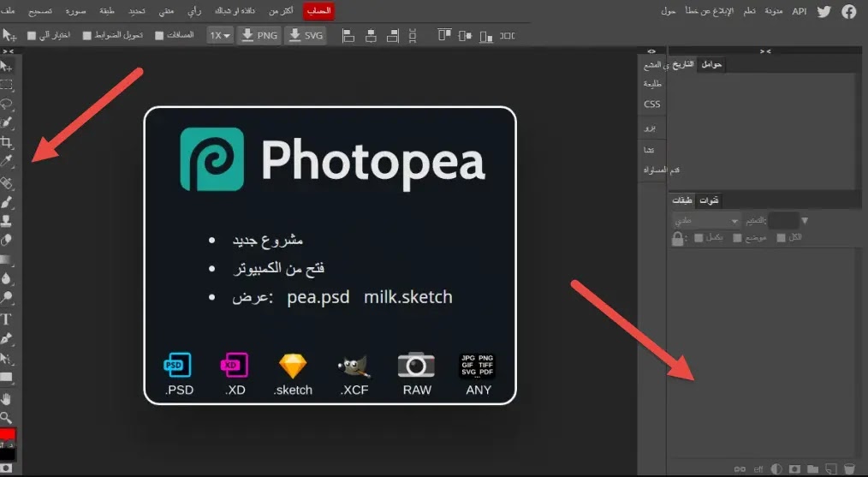The width and height of the screenshot is (868, 477).
Task: Select the Path Selection tool
Action: click(7, 358)
